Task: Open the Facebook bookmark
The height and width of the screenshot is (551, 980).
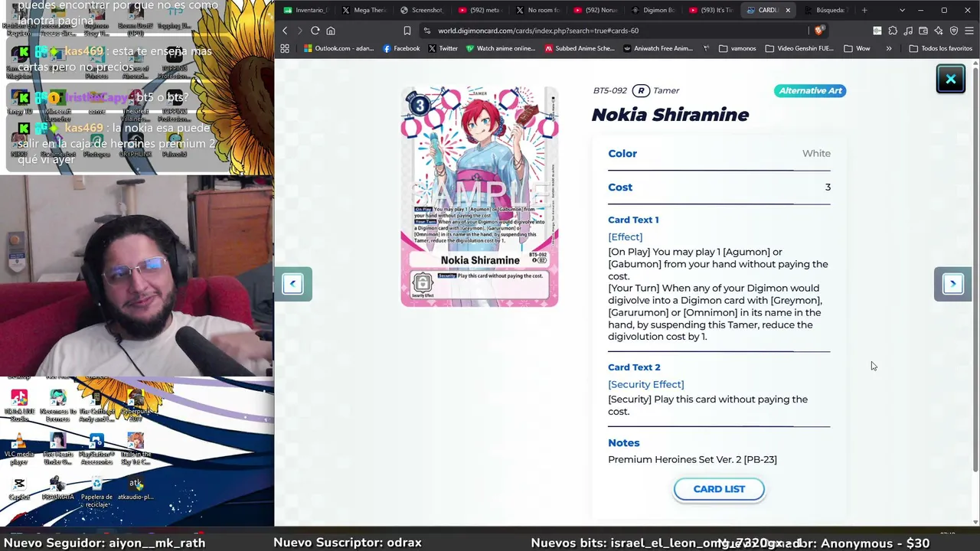Action: [x=401, y=48]
